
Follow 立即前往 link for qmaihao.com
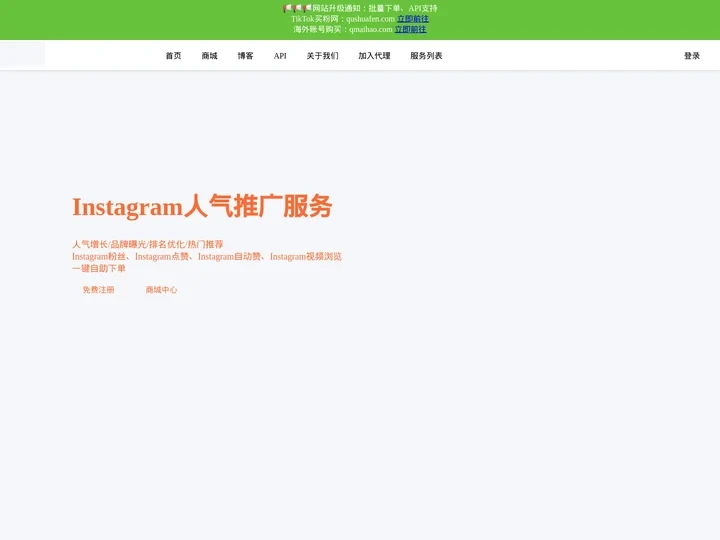[x=411, y=29]
